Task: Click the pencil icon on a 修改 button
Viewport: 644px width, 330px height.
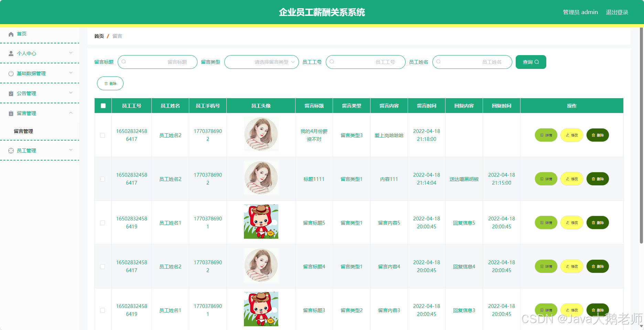Action: click(x=567, y=135)
